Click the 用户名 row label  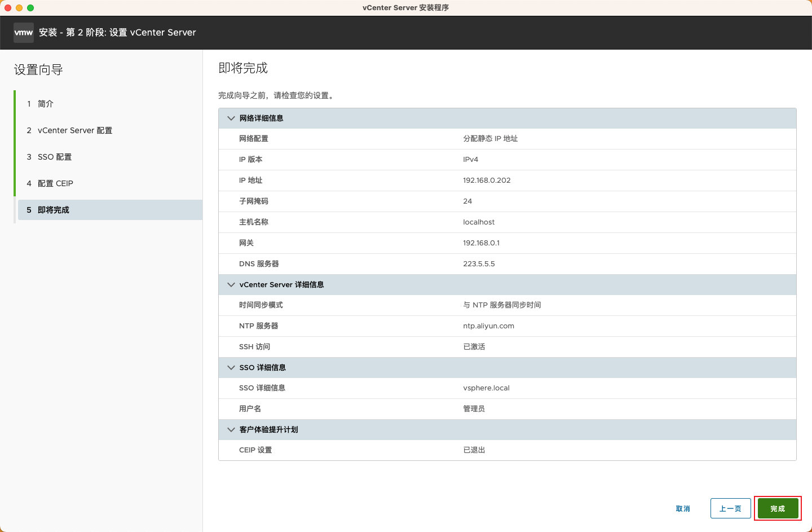point(250,409)
